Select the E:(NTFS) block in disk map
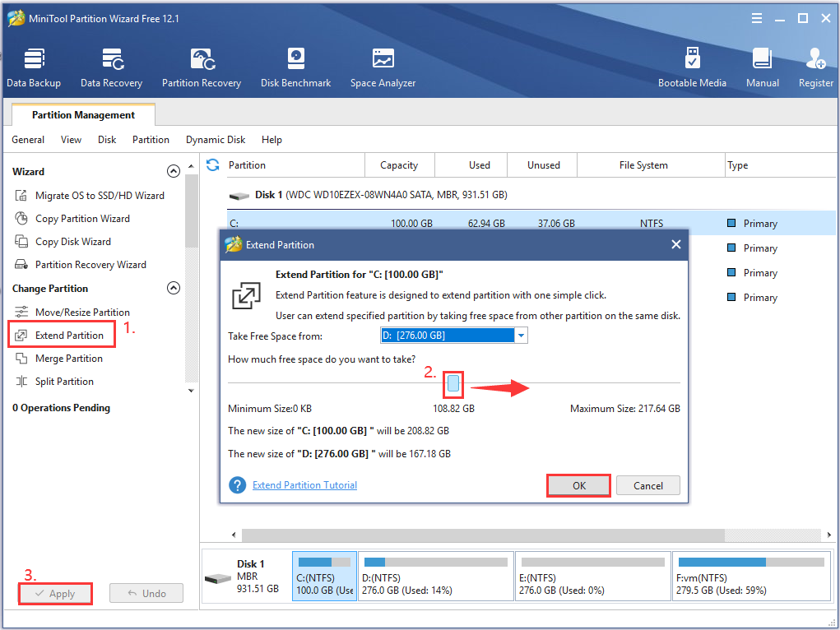Image resolution: width=840 pixels, height=630 pixels. [x=593, y=577]
